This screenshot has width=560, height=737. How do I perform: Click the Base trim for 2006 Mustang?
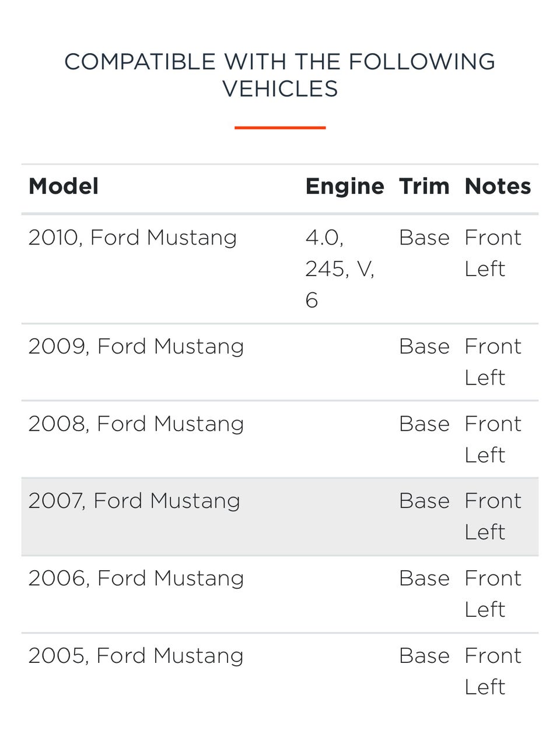(x=424, y=579)
